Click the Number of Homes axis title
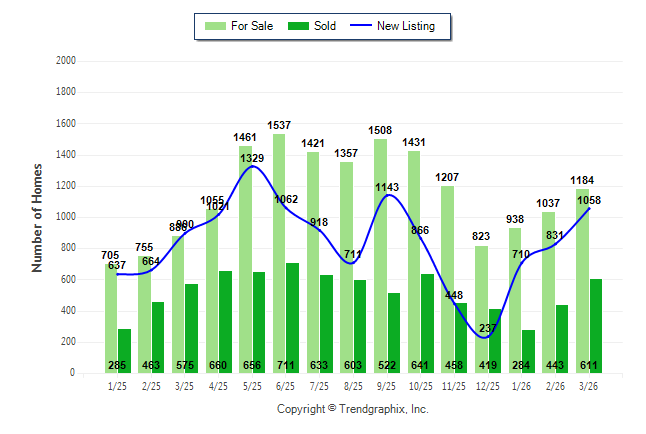 (x=38, y=217)
